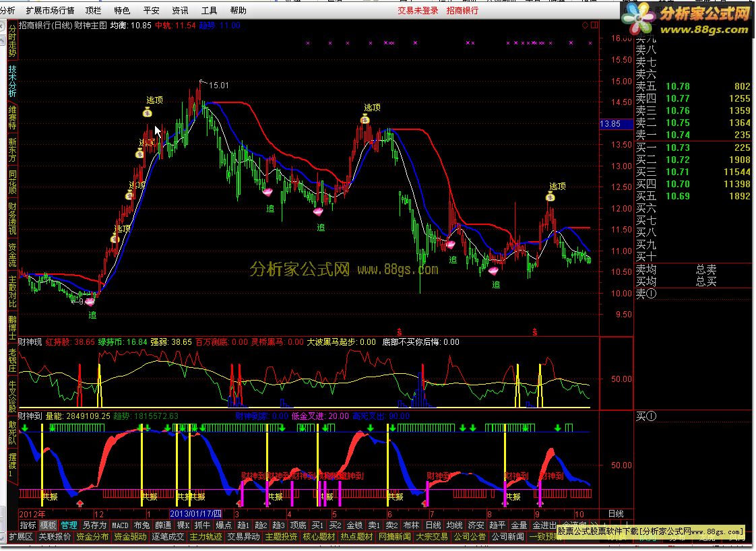Click the 日线 period label at timeline right
This screenshot has width=756, height=551.
[616, 514]
